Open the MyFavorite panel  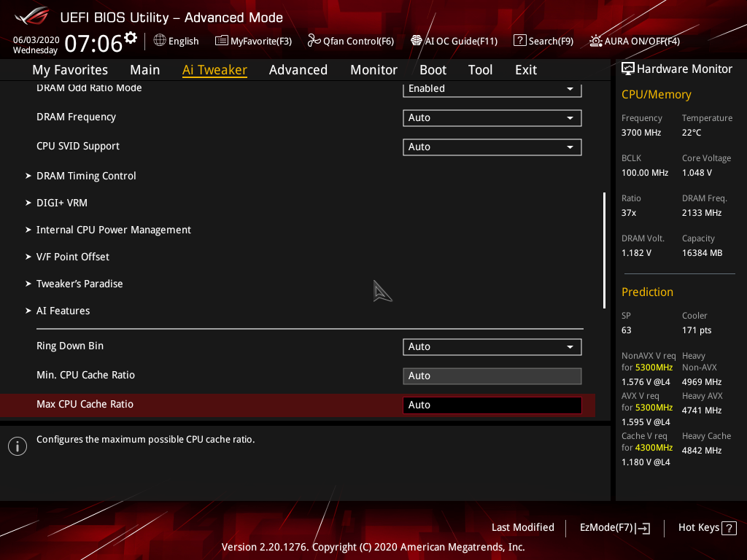253,41
